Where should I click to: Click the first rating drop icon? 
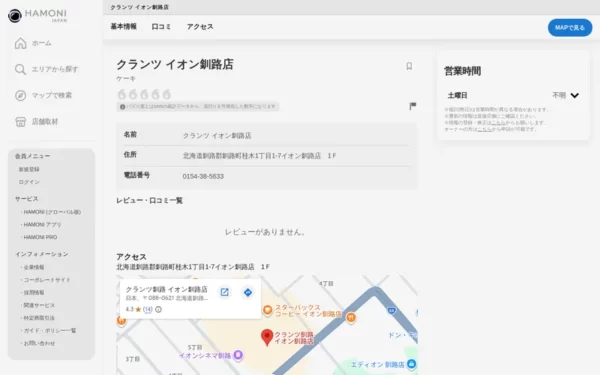pos(122,94)
